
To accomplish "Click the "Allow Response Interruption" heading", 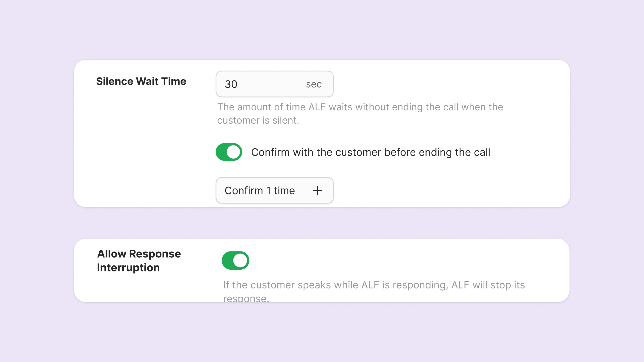I will (x=139, y=260).
